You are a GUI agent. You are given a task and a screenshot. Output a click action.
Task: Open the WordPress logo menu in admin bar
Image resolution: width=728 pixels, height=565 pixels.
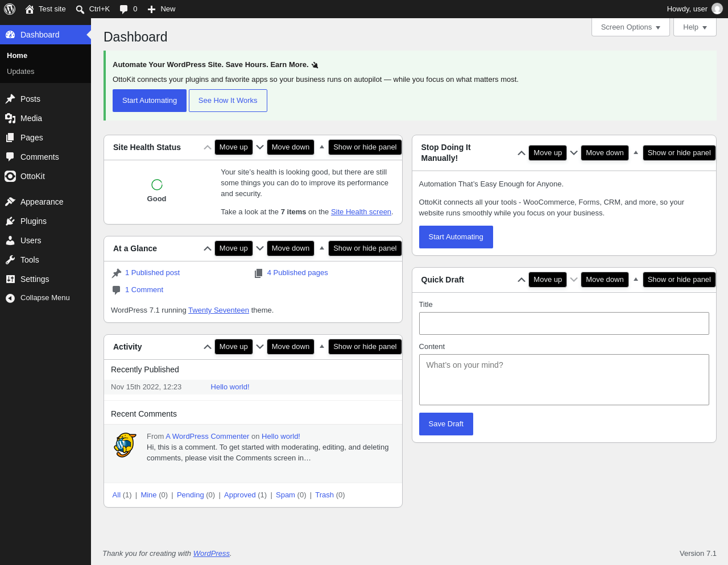point(10,9)
